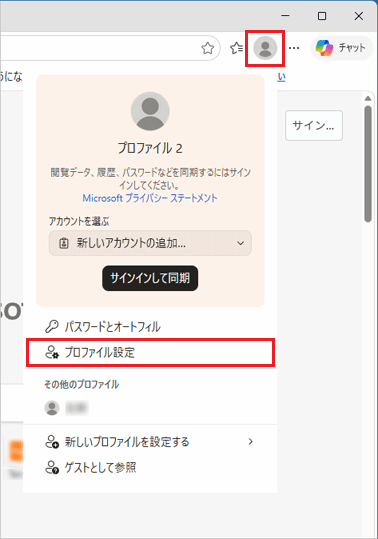
Task: Choose ゲストとして参照 option
Action: [150, 468]
